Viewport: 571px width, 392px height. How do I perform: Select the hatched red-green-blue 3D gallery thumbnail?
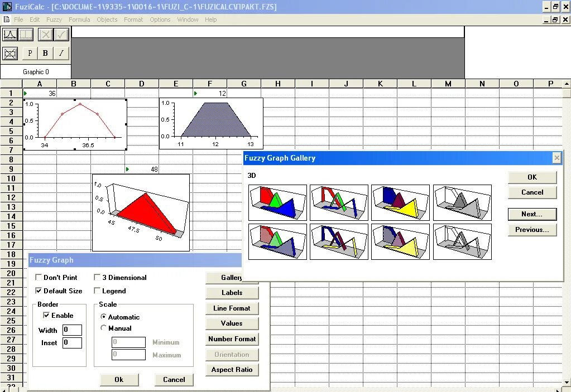[277, 241]
